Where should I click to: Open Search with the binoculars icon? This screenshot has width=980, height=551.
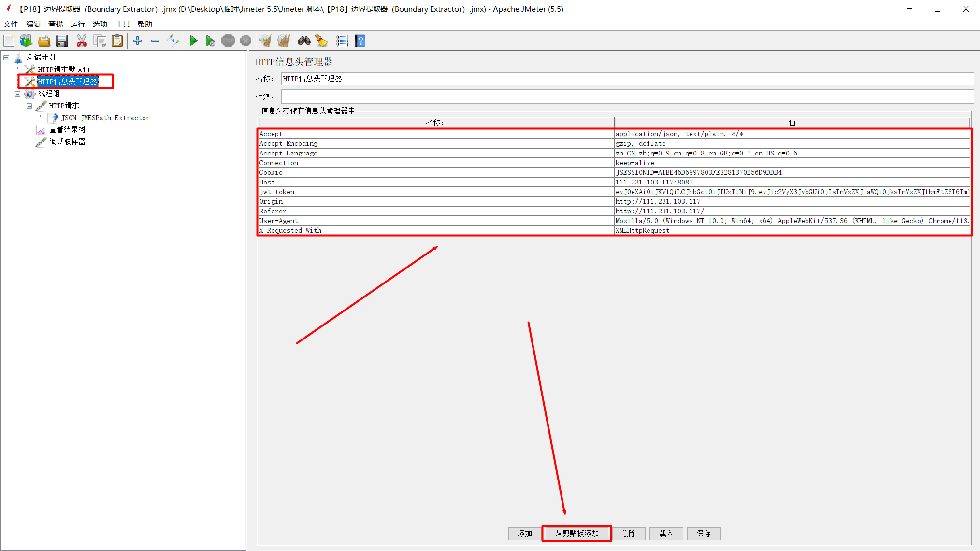pos(304,41)
